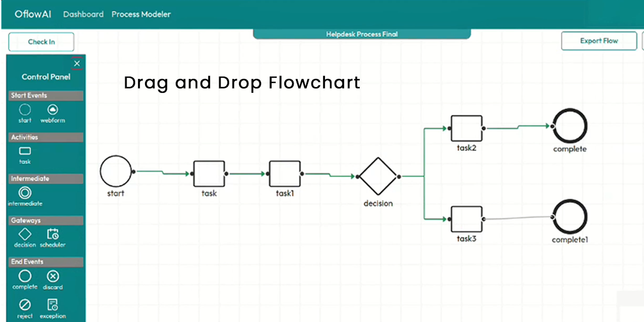The width and height of the screenshot is (644, 322).
Task: Select the webform start event icon
Action: coord(53,110)
